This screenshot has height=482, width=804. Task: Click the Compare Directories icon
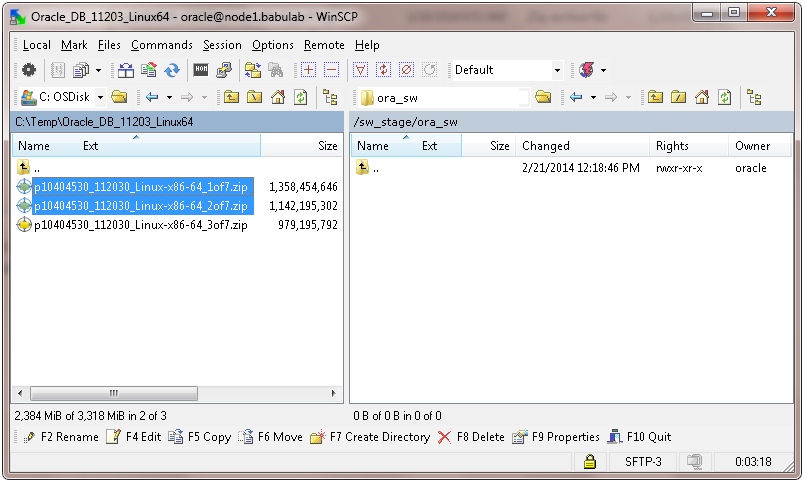(x=126, y=70)
